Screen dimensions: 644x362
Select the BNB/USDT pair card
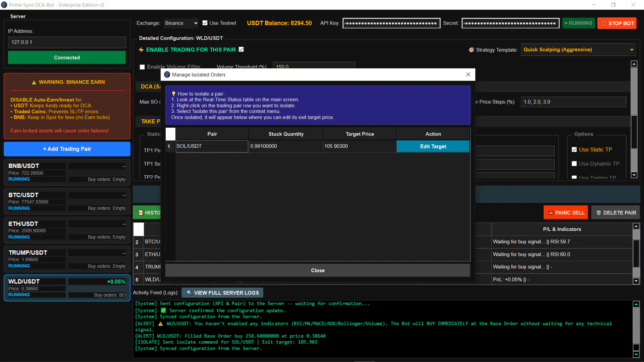point(67,172)
